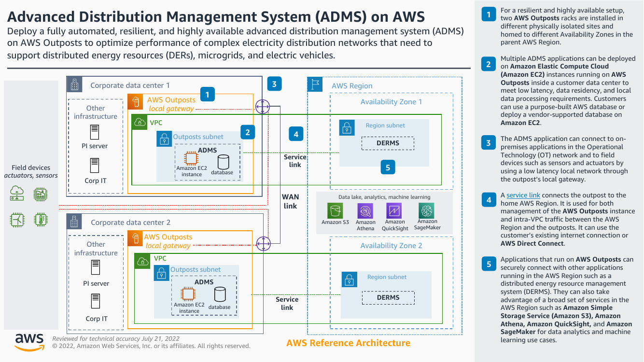Click the local gateway router icon for data center 1
644x362 pixels.
coord(263,107)
